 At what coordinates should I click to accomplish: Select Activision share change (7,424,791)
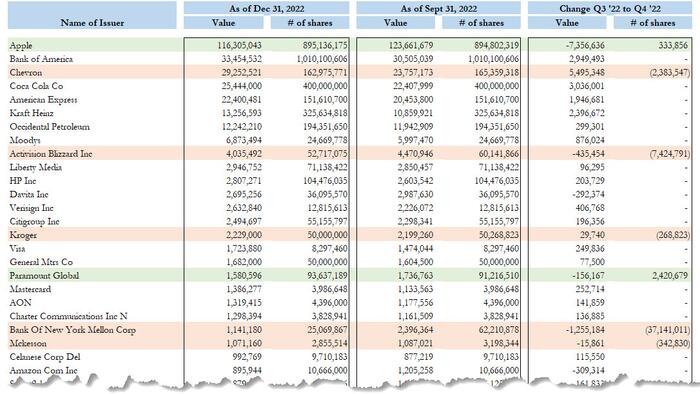pyautogui.click(x=670, y=153)
